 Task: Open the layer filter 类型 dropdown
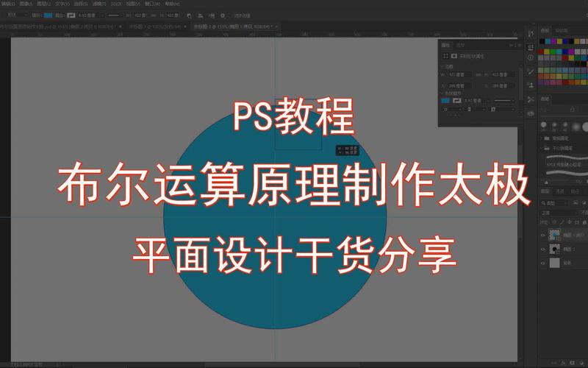555,203
